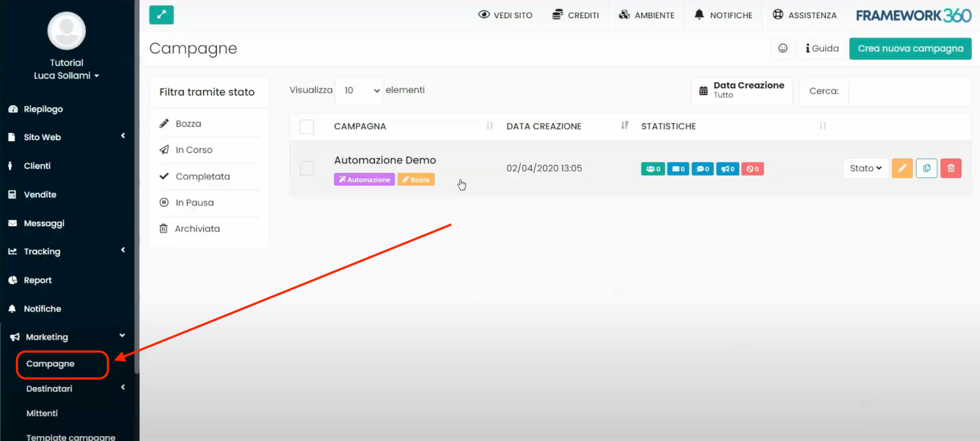Select Campagne in Marketing submenu

(51, 364)
